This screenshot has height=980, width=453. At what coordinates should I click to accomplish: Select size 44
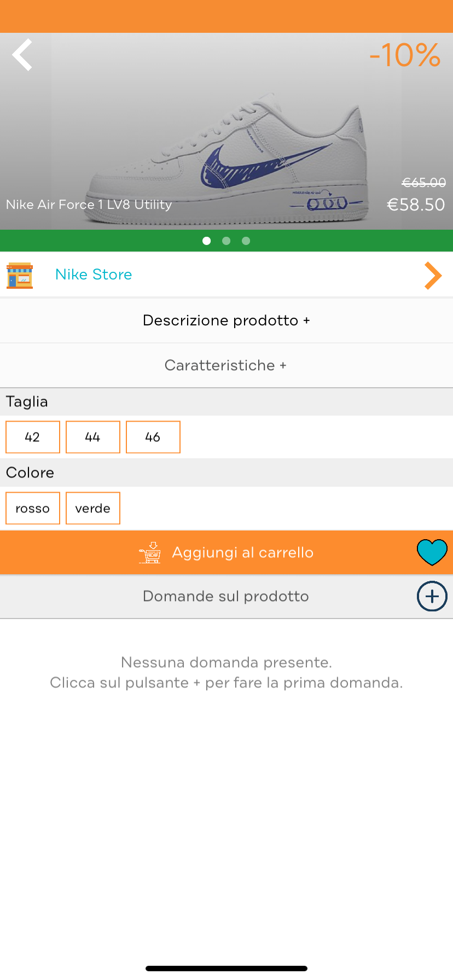(x=93, y=437)
